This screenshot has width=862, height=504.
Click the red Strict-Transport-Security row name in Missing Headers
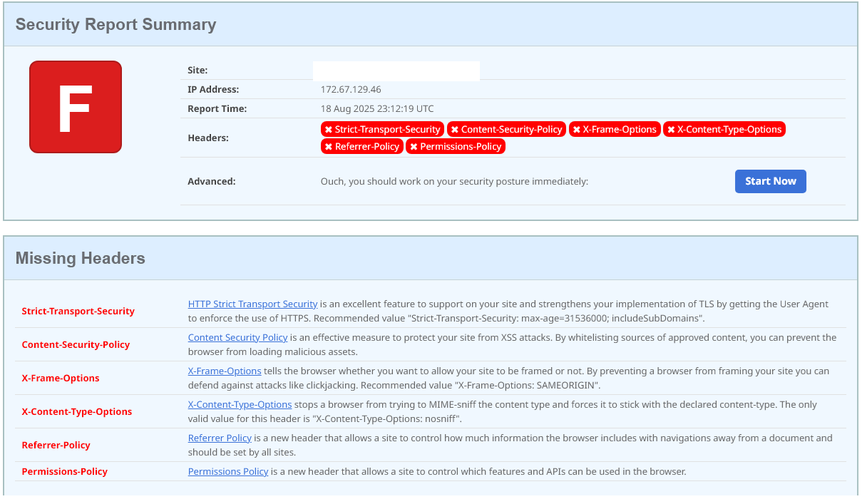click(78, 311)
